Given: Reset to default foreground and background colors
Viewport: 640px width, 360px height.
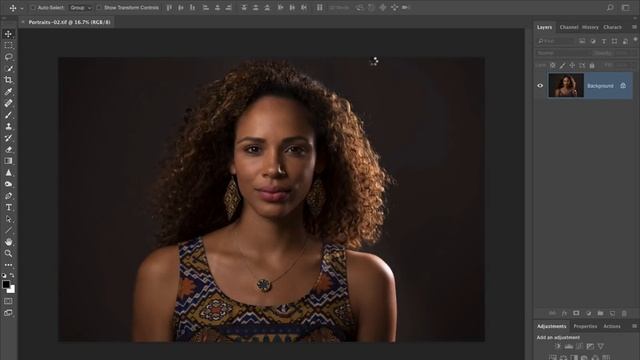Looking at the screenshot, I should coord(4,276).
